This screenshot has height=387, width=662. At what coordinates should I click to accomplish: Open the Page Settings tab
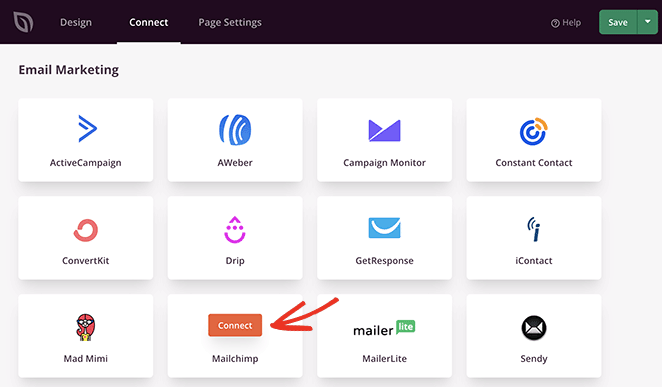click(x=230, y=22)
